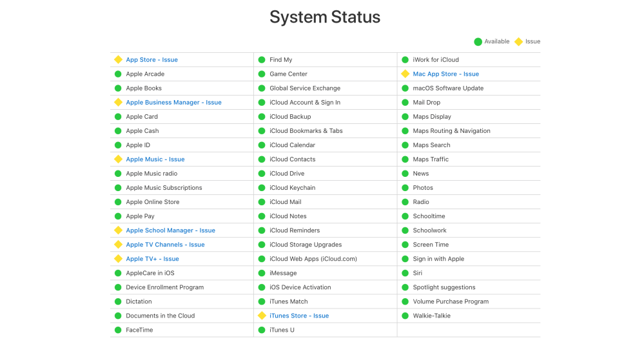Click yellow diamond next to Apple Music
This screenshot has height=346, width=644.
118,159
